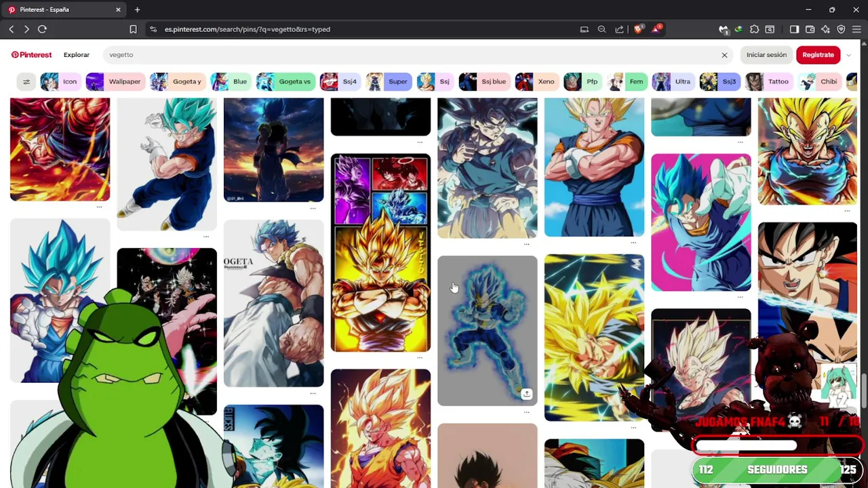Screen dimensions: 868x488
Task: Click the red Regístrate button
Action: pyautogui.click(x=818, y=55)
